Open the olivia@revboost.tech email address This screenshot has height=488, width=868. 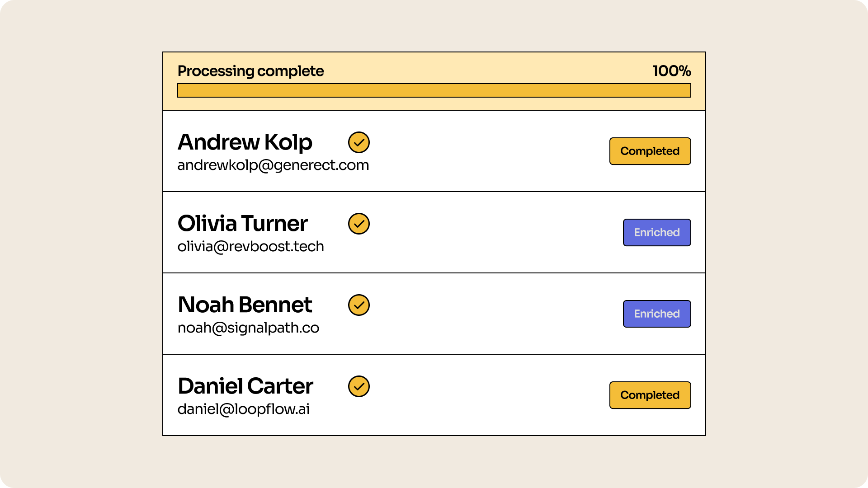click(x=250, y=247)
